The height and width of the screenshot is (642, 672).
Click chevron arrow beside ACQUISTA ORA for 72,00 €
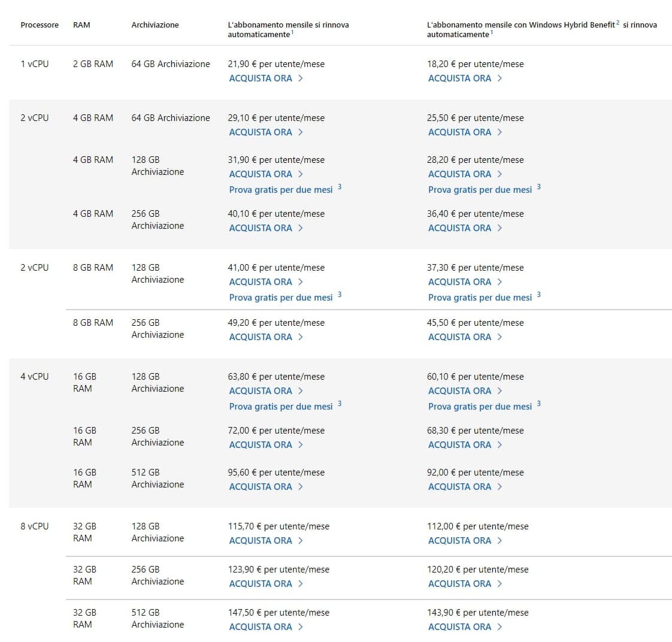click(301, 445)
